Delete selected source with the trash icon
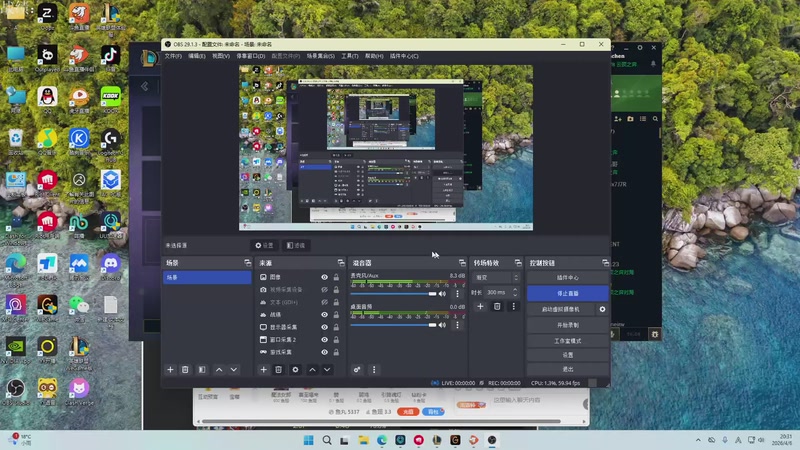The image size is (800, 450). 279,369
